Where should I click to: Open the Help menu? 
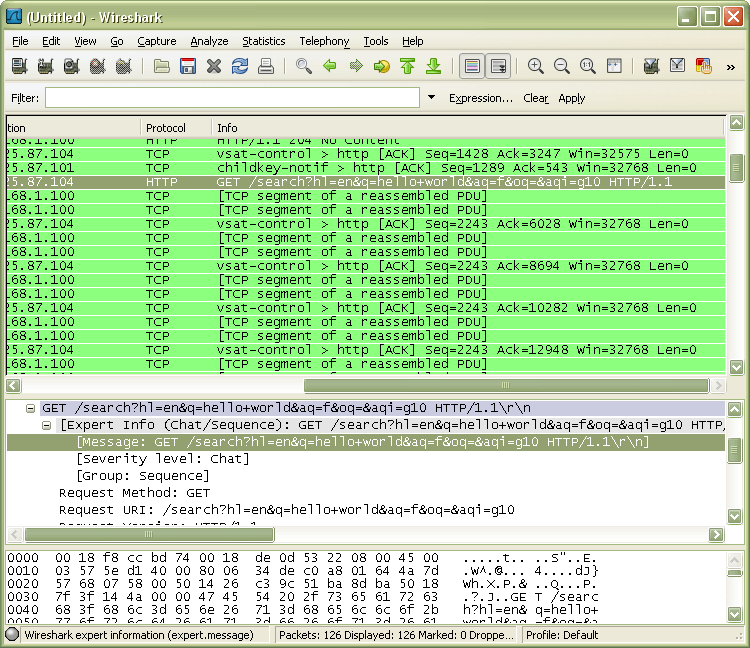point(412,41)
